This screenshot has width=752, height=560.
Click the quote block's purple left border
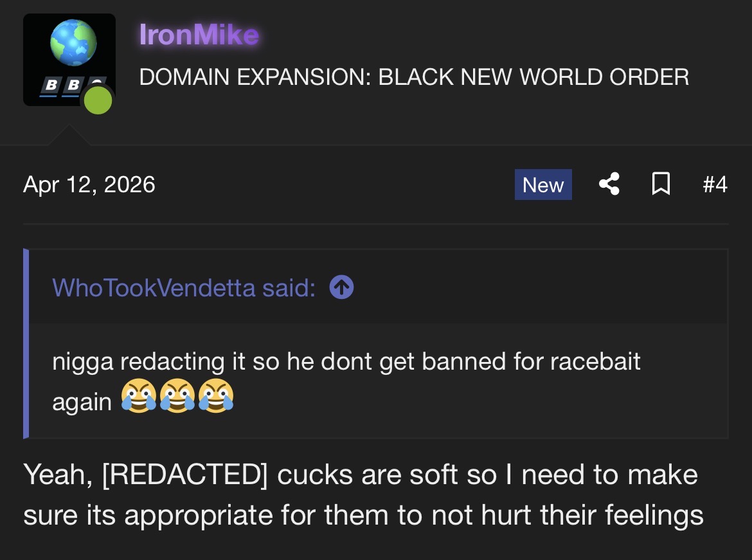tap(26, 343)
